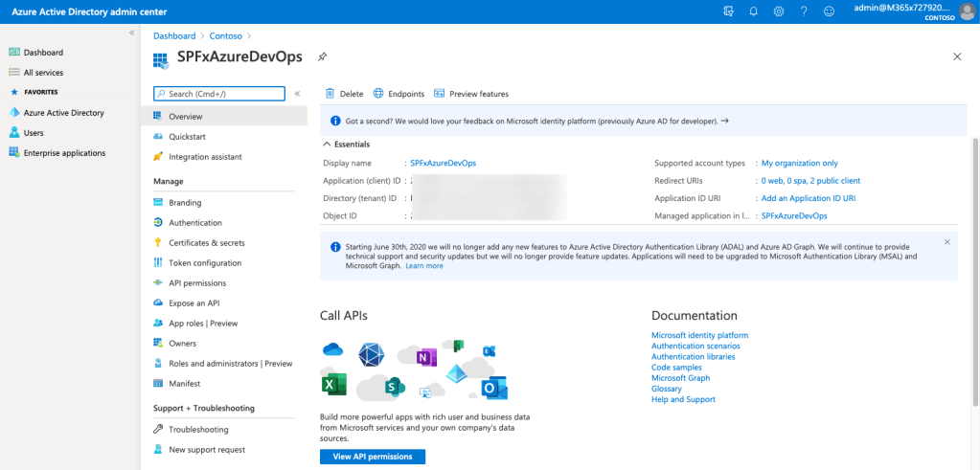Open the admin account profile avatar
980x470 pixels.
966,11
